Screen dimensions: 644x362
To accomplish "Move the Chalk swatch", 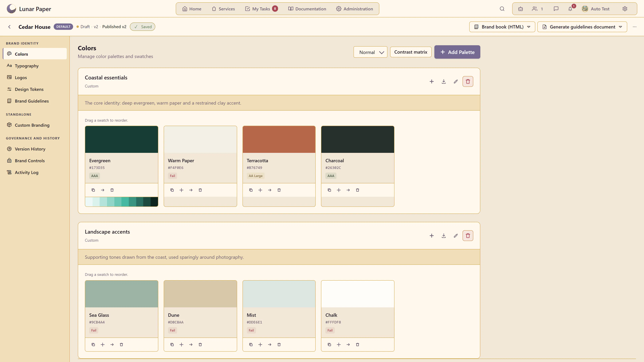I will click(348, 345).
